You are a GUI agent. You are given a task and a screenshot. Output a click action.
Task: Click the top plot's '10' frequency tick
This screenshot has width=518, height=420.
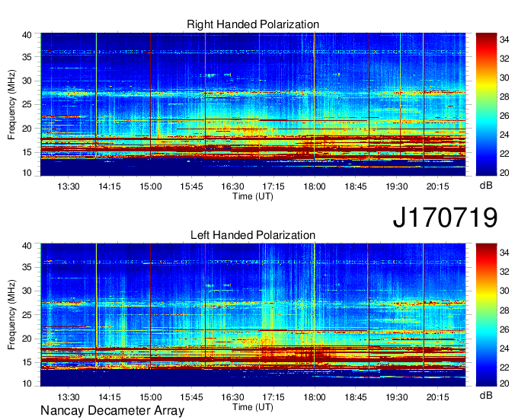(27, 173)
